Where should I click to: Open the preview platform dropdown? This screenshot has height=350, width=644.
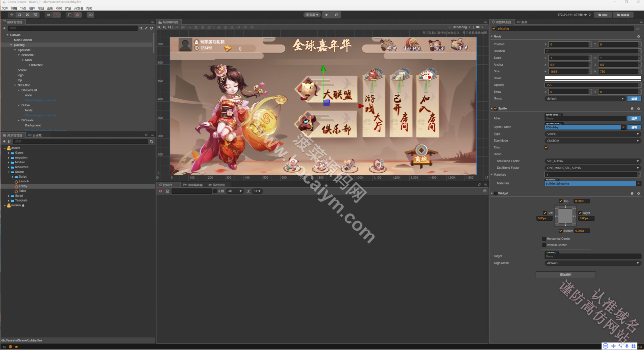tap(312, 15)
